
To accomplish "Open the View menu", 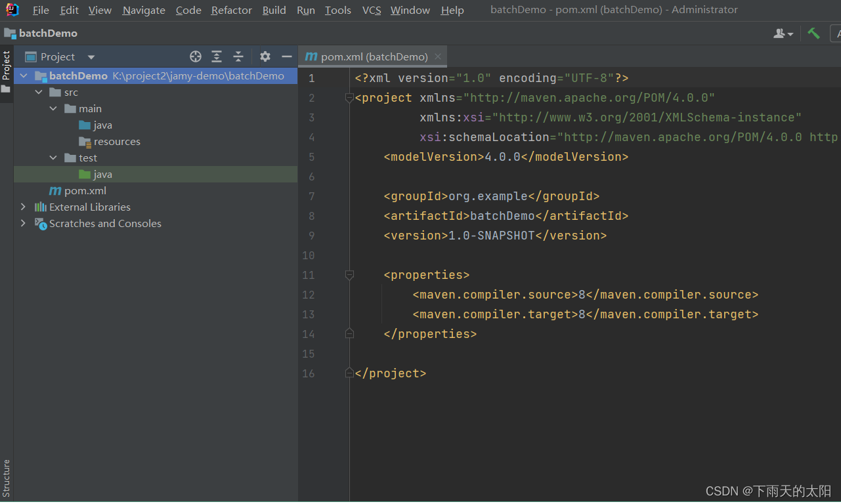I will (x=100, y=10).
